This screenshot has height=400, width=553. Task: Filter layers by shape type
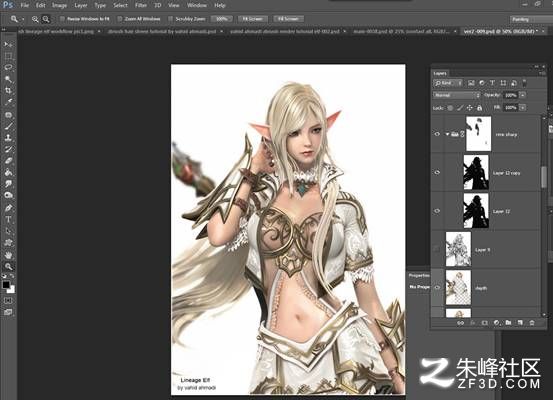(x=503, y=83)
